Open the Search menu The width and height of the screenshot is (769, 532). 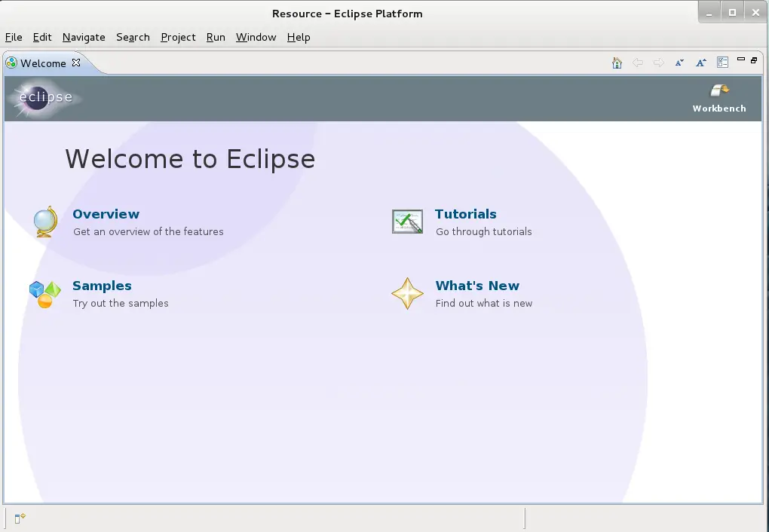coord(133,37)
